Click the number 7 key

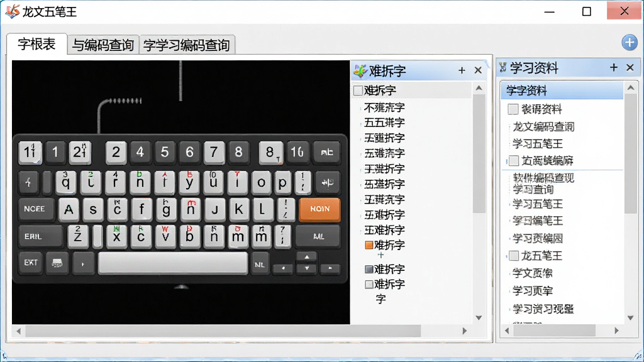(214, 152)
